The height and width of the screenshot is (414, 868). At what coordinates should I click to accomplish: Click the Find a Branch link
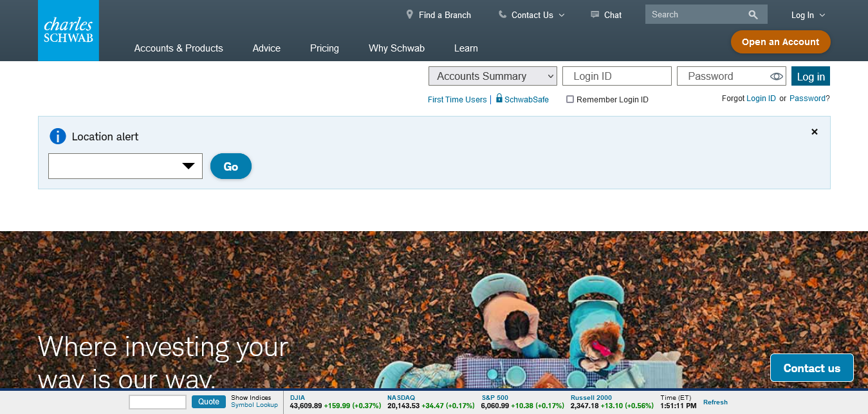(x=445, y=15)
